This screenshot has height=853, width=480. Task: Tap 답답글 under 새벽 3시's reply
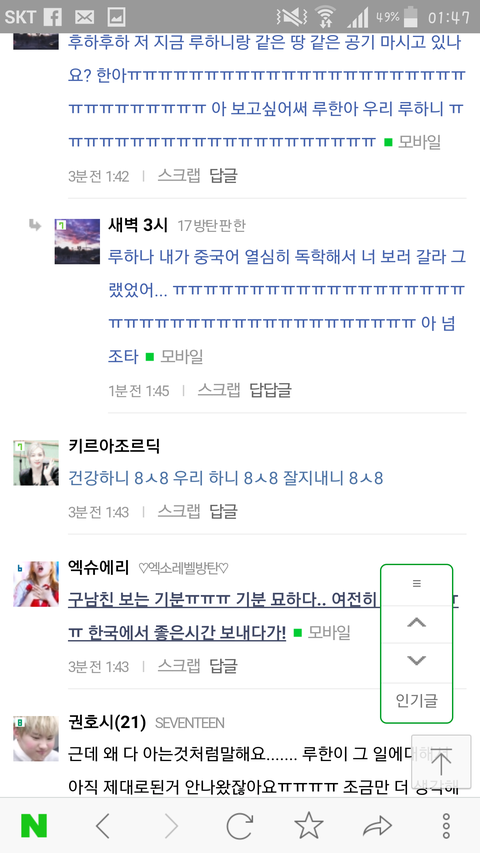(x=270, y=390)
